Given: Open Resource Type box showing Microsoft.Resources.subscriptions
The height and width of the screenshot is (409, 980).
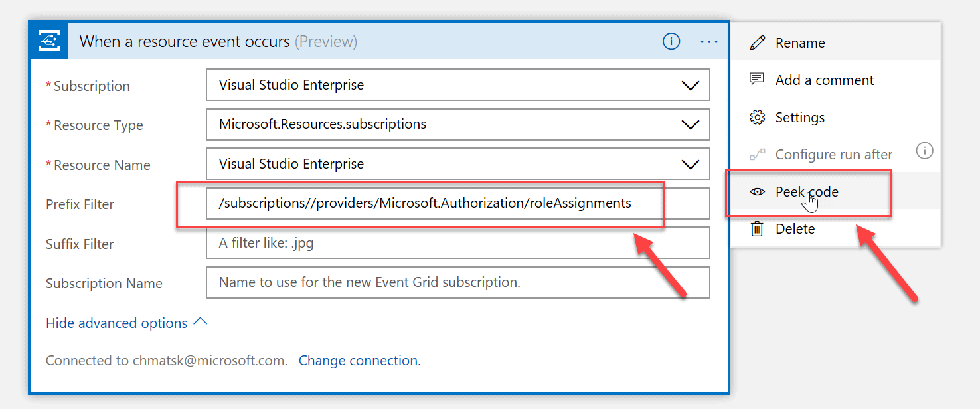Looking at the screenshot, I should tap(458, 124).
